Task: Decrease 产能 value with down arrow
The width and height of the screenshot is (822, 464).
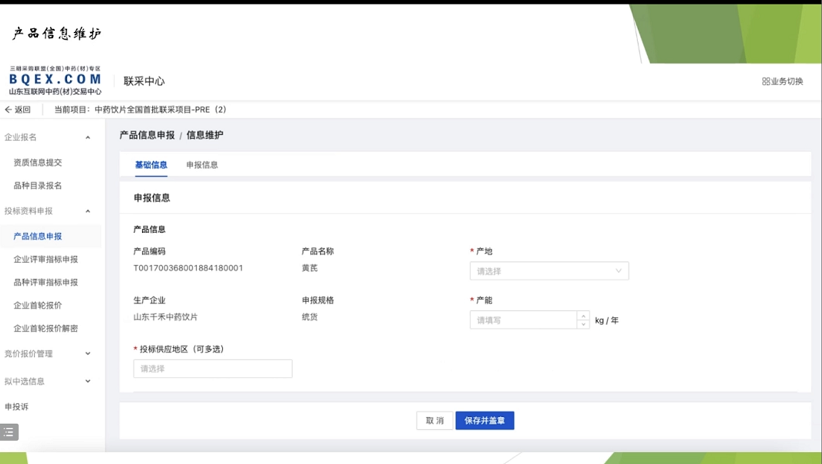Action: tap(583, 325)
